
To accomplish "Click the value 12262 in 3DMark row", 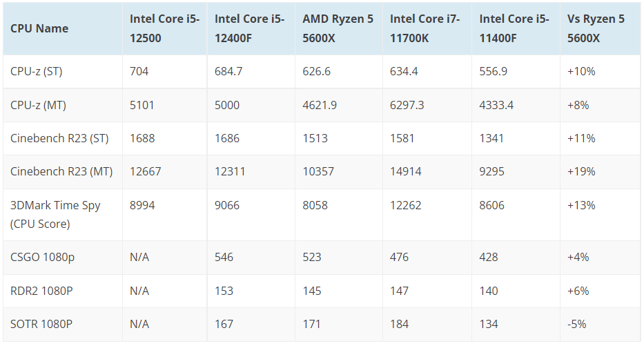I will coord(405,206).
